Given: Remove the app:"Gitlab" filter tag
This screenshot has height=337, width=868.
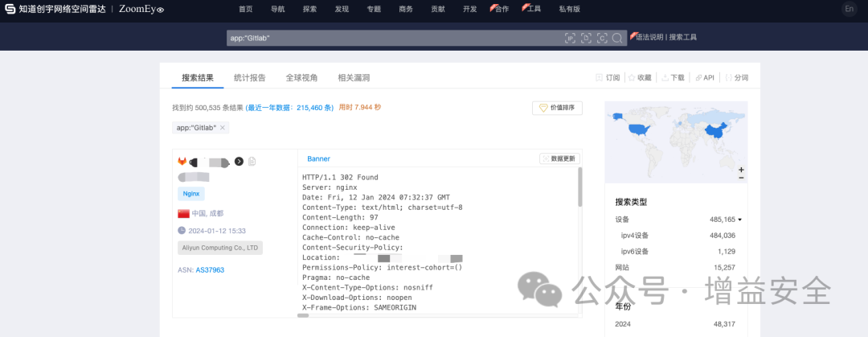Looking at the screenshot, I should [222, 128].
